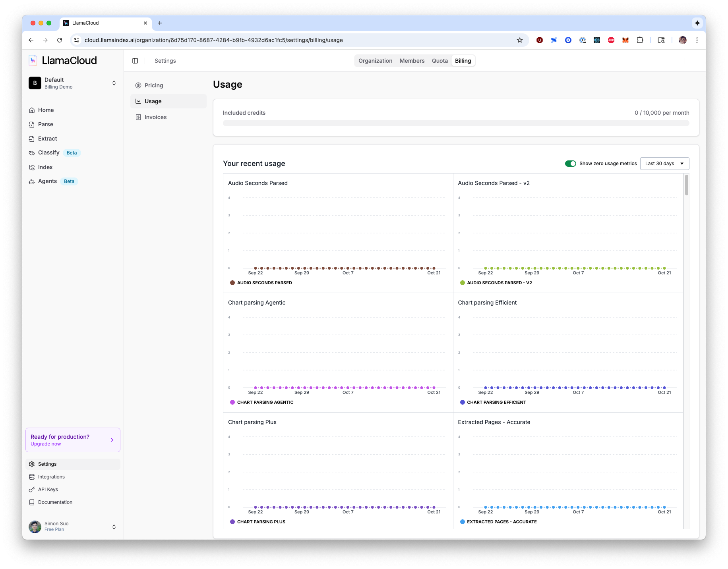Bookmark this page with star icon

pos(519,40)
